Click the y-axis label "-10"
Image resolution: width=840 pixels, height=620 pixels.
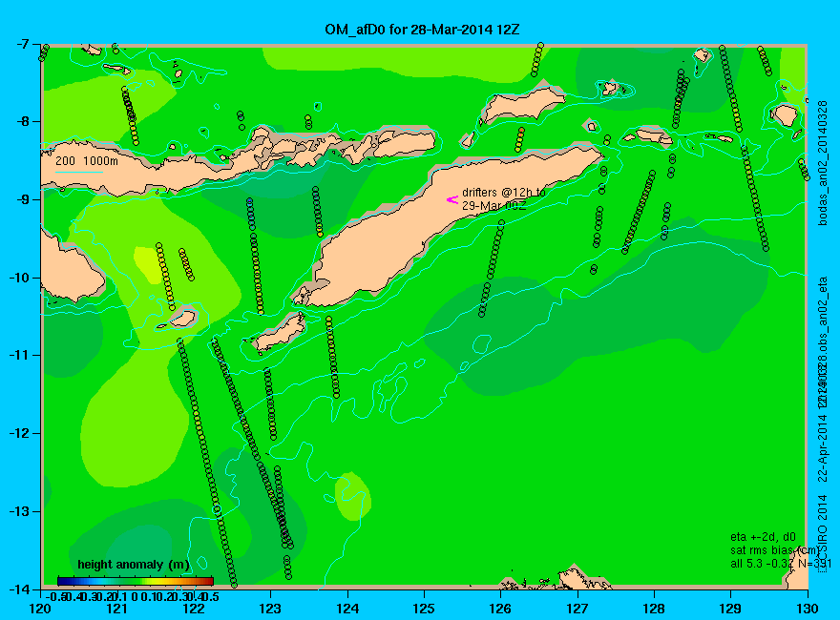point(20,278)
